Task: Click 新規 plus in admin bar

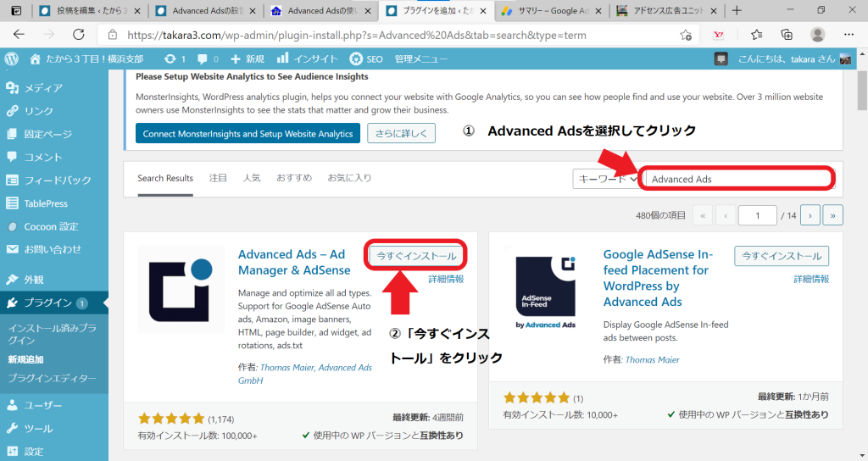Action: click(x=248, y=58)
